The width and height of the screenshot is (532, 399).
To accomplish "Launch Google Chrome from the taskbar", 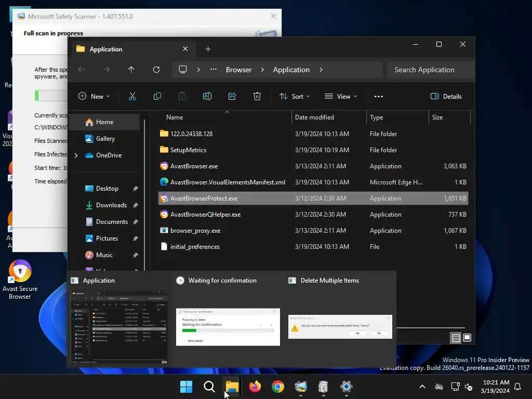I will click(278, 387).
